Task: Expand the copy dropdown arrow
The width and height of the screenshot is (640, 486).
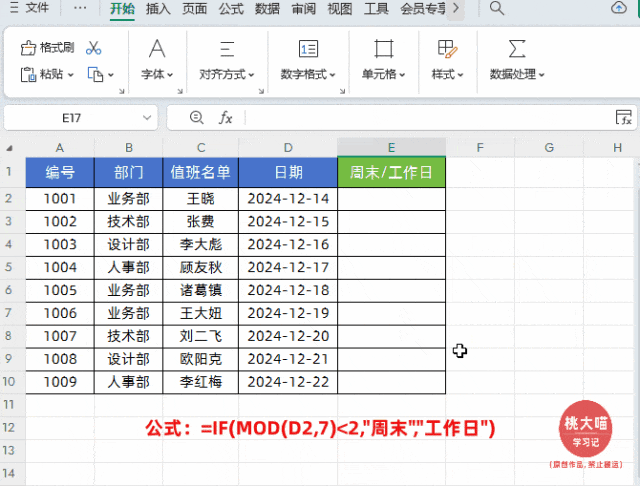Action: [111, 75]
